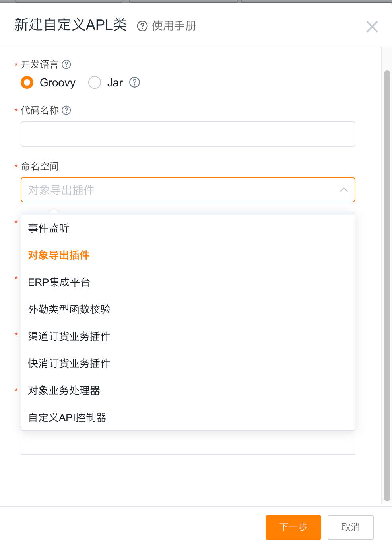
Task: Click the 取消 button
Action: tap(350, 527)
